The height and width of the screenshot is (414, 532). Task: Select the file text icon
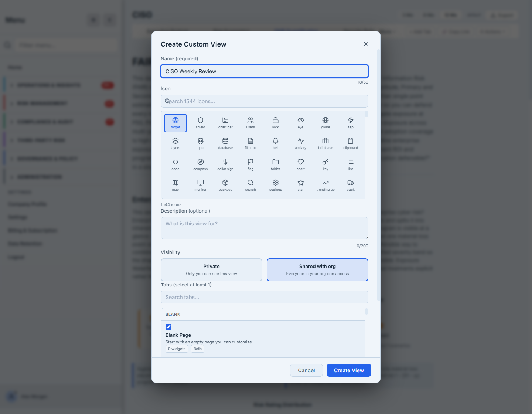click(x=250, y=144)
